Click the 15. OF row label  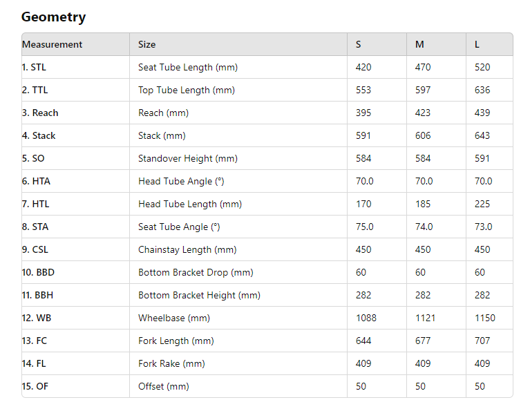coord(35,386)
